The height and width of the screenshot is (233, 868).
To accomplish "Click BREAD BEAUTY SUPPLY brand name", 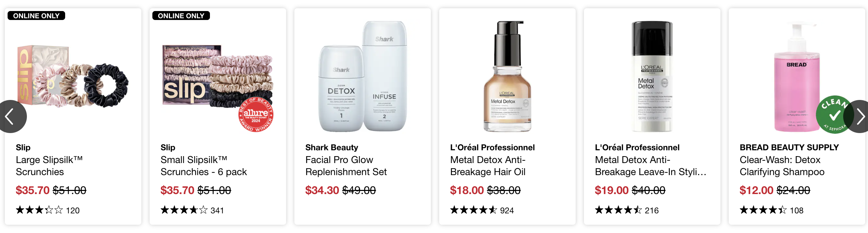I will coord(789,148).
